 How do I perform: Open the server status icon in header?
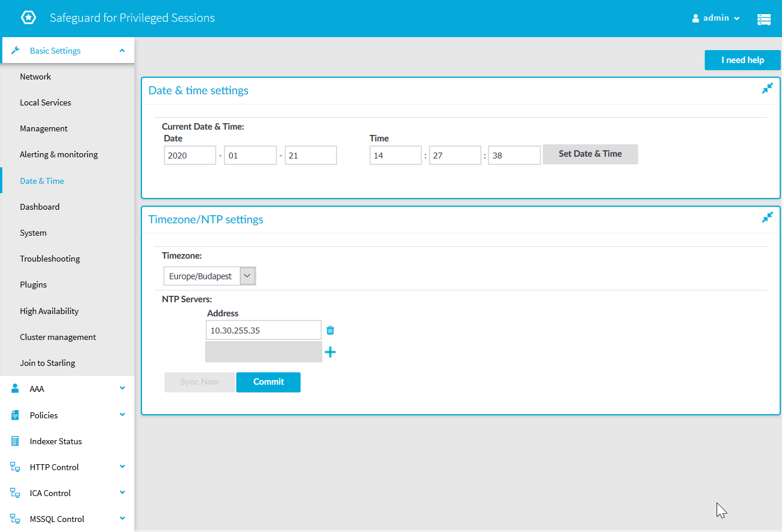click(764, 19)
